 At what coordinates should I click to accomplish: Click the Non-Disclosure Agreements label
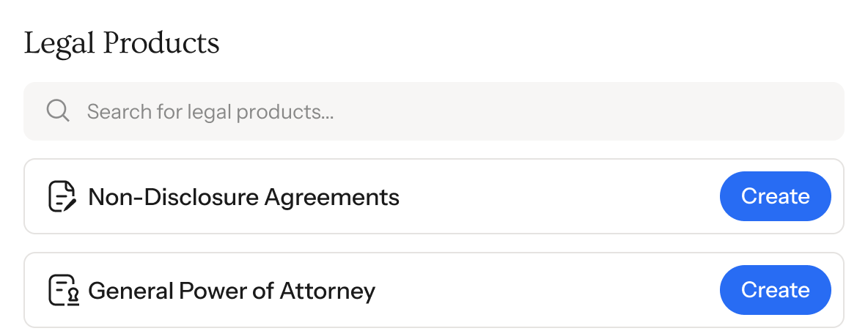(243, 197)
